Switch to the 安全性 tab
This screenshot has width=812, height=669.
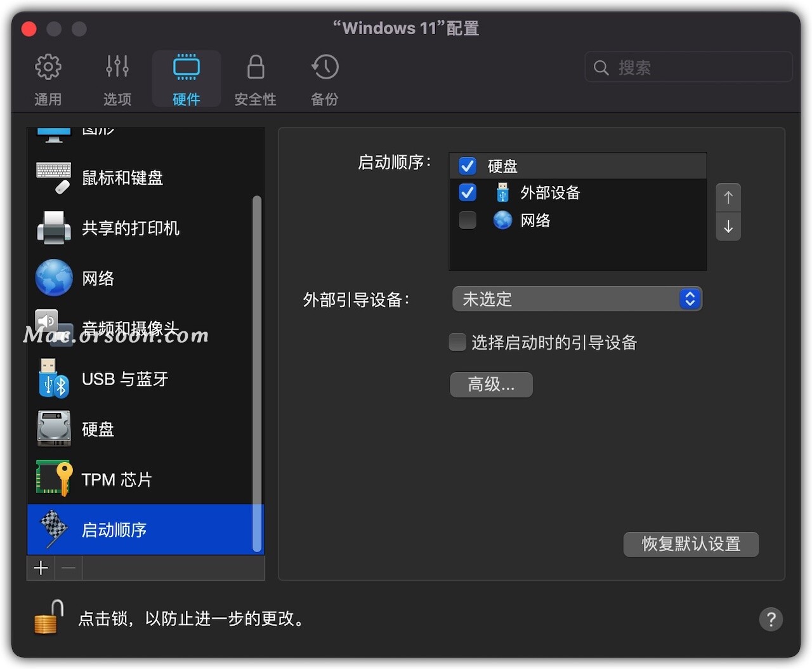click(x=255, y=80)
